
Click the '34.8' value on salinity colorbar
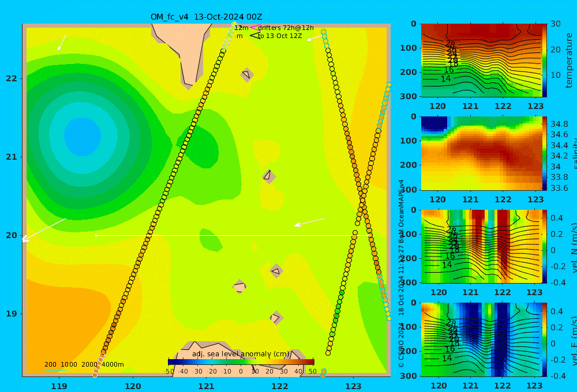point(559,124)
